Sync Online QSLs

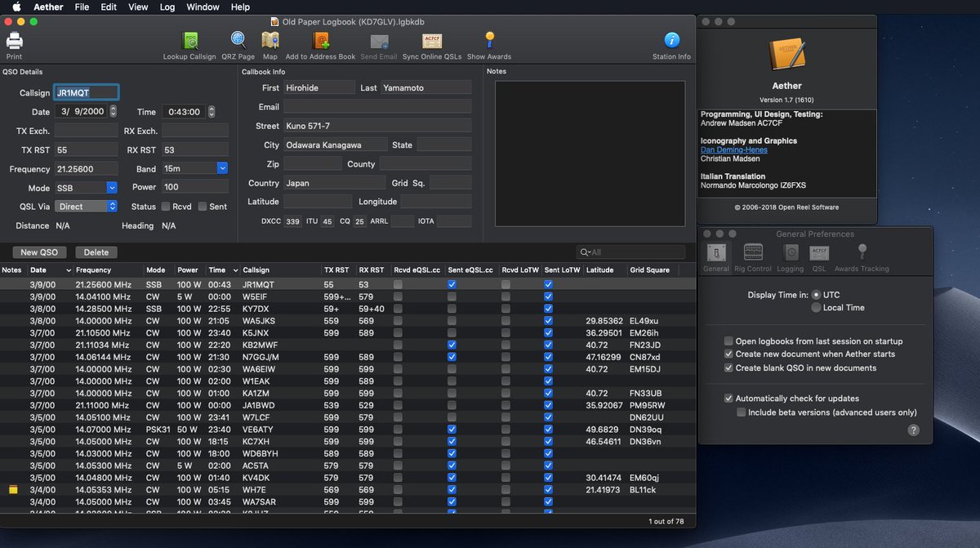coord(432,41)
